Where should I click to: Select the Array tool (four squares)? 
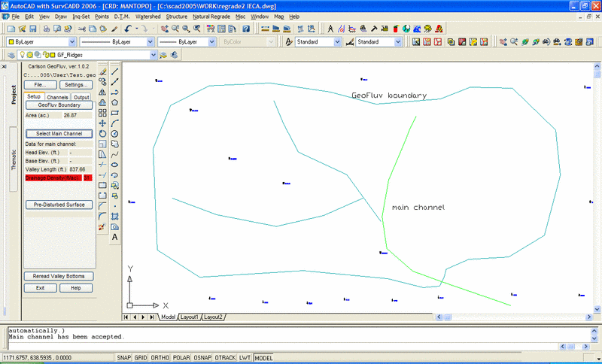[x=102, y=113]
